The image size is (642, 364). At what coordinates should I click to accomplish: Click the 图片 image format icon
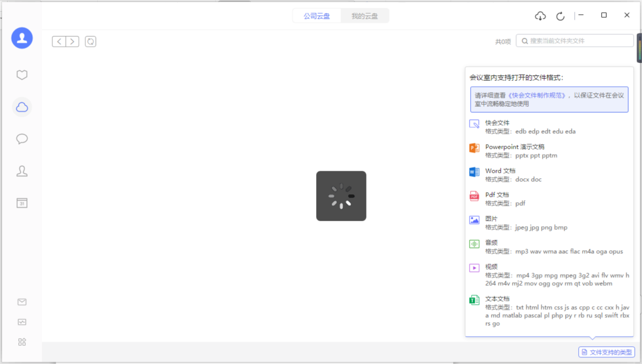click(x=474, y=220)
